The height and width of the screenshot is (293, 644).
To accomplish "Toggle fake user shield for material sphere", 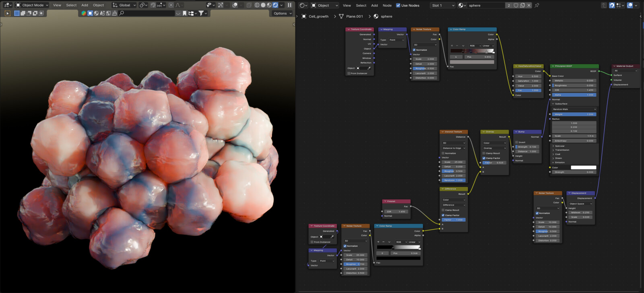I will pos(516,5).
